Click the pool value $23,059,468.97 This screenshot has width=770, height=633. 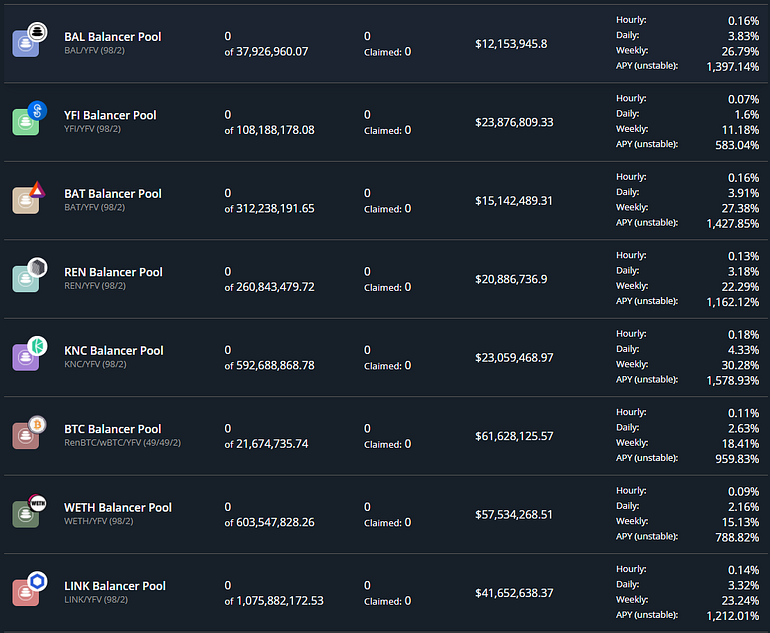point(514,358)
